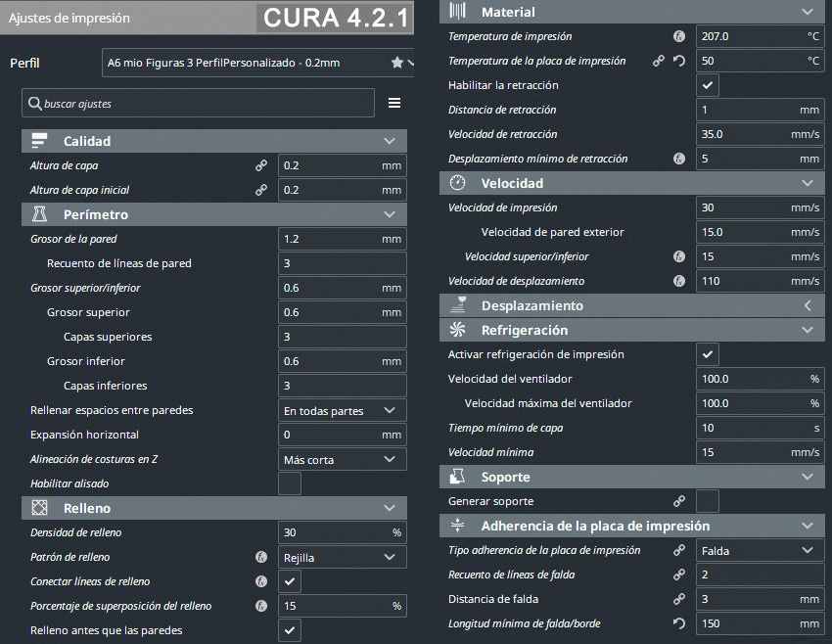Viewport: 832px width, 644px height.
Task: Toggle Habilitar la retracción checkbox
Action: click(708, 85)
